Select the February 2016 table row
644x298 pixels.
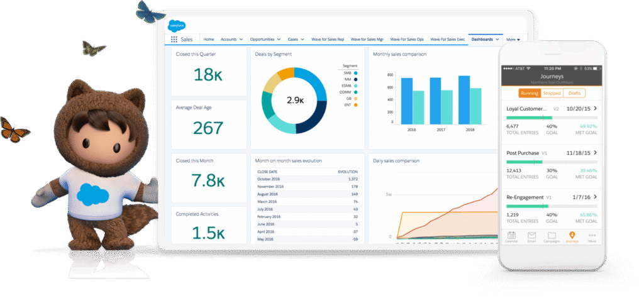[x=307, y=216]
